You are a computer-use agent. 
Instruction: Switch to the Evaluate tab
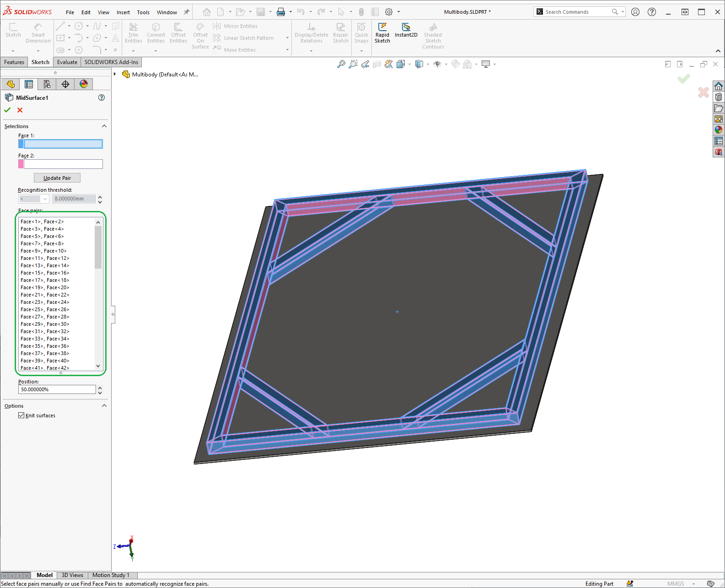point(67,62)
